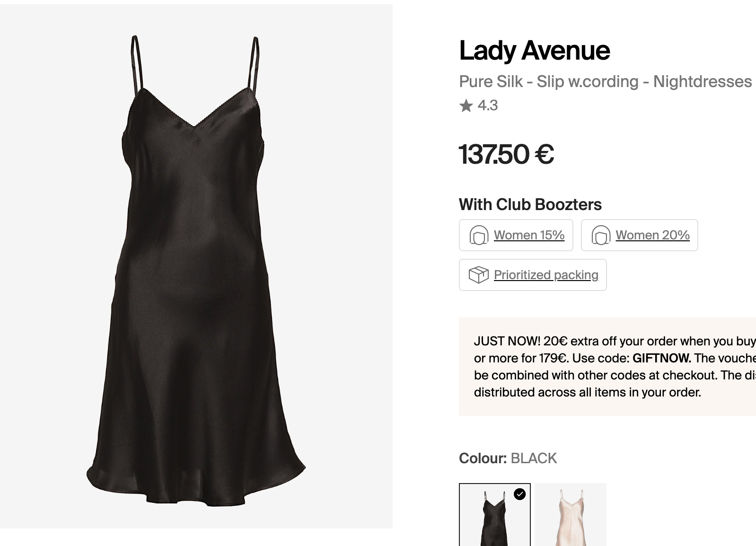Click the checkmark on the black swatch
The height and width of the screenshot is (546, 756).
point(519,494)
